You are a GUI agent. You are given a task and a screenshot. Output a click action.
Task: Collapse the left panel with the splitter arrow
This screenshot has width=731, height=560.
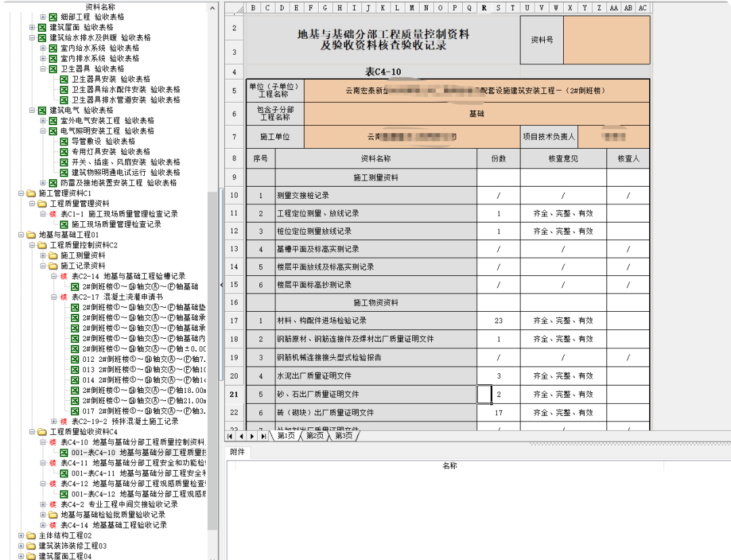pos(221,284)
